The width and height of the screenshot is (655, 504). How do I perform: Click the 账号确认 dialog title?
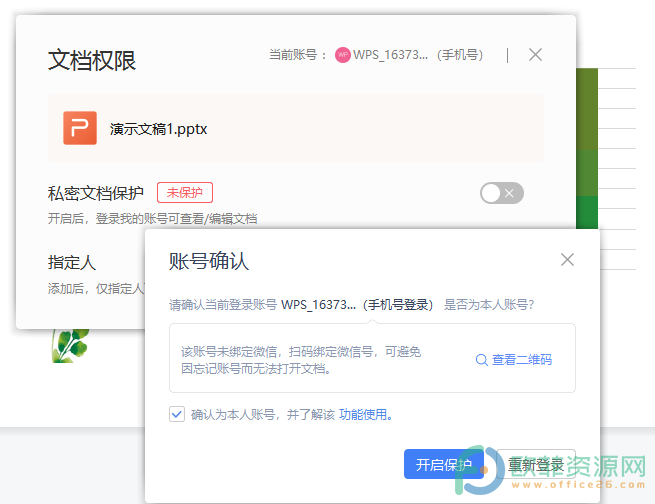tap(208, 261)
